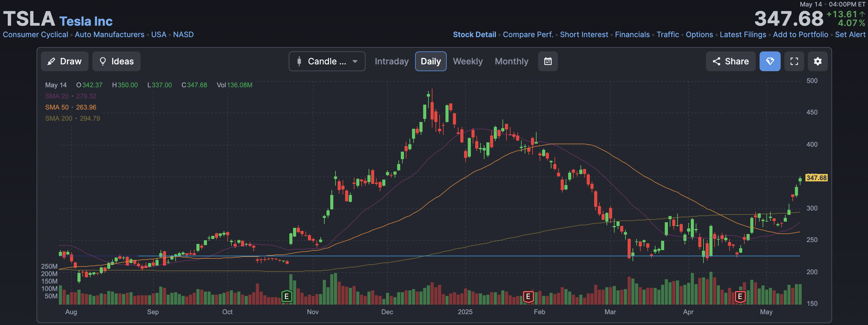
Task: Expand the Candle chart type dropdown
Action: tap(327, 61)
